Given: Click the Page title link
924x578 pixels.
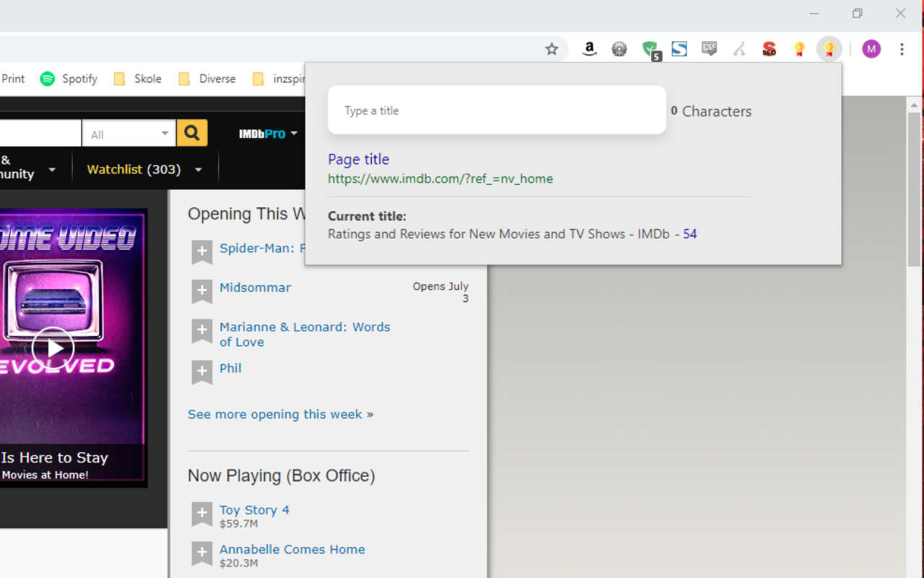Looking at the screenshot, I should [x=359, y=159].
